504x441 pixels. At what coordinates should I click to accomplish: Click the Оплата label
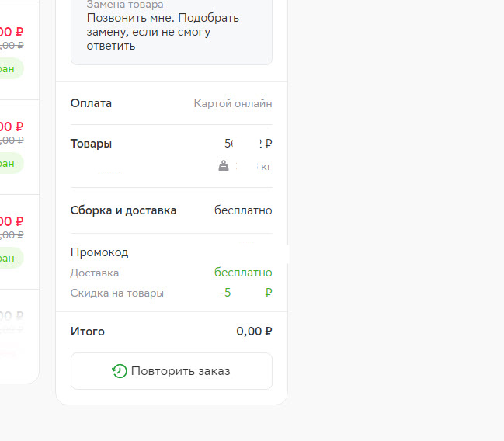click(x=91, y=103)
